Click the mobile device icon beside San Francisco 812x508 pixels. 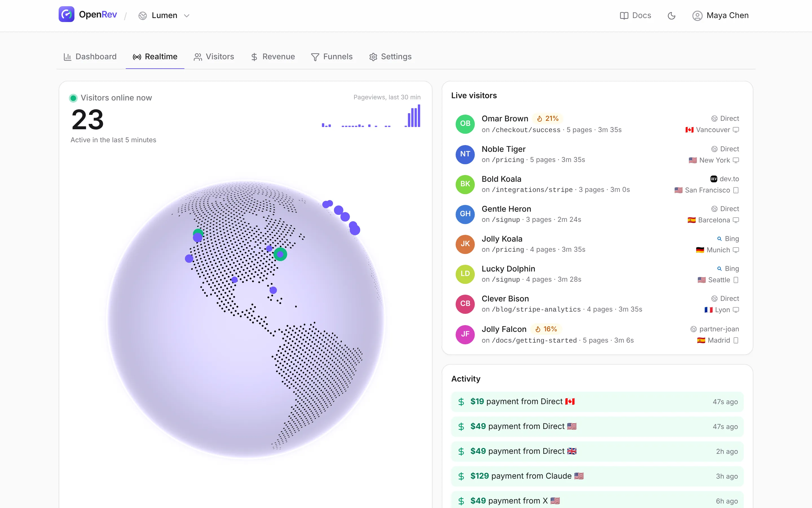click(x=736, y=190)
